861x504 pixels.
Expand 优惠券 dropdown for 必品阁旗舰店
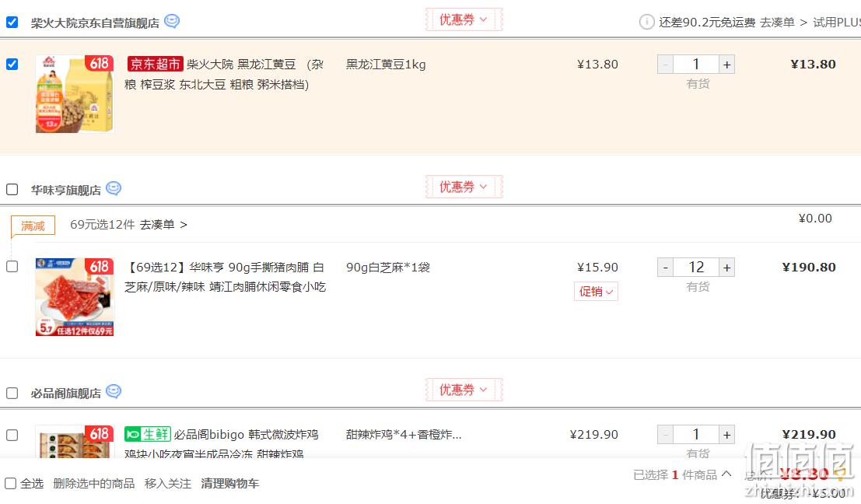(464, 390)
